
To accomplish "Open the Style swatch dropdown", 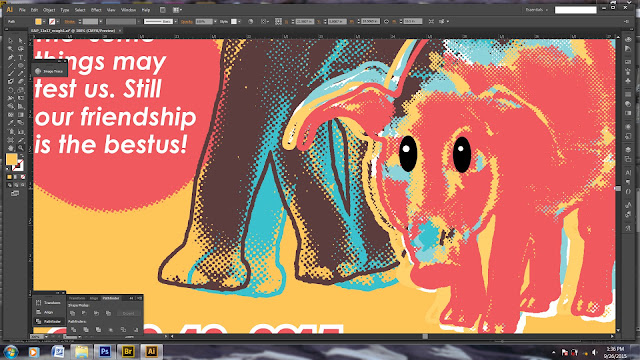I will 239,22.
